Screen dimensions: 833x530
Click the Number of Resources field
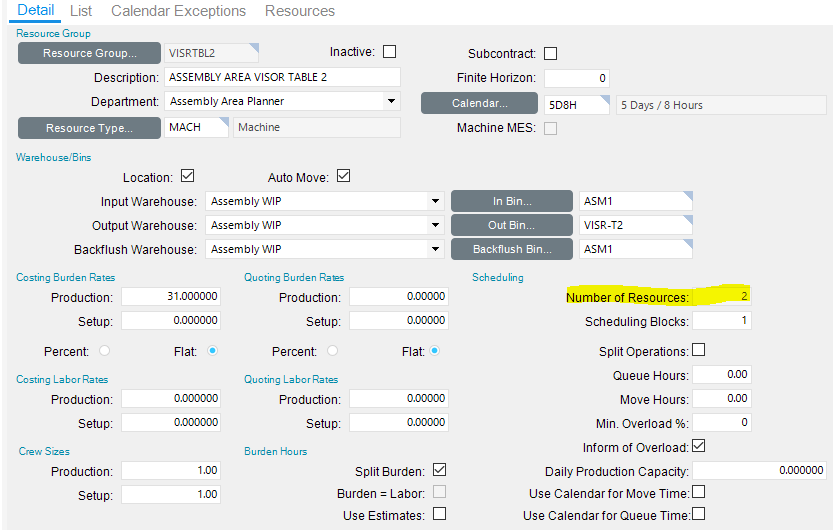pos(721,297)
